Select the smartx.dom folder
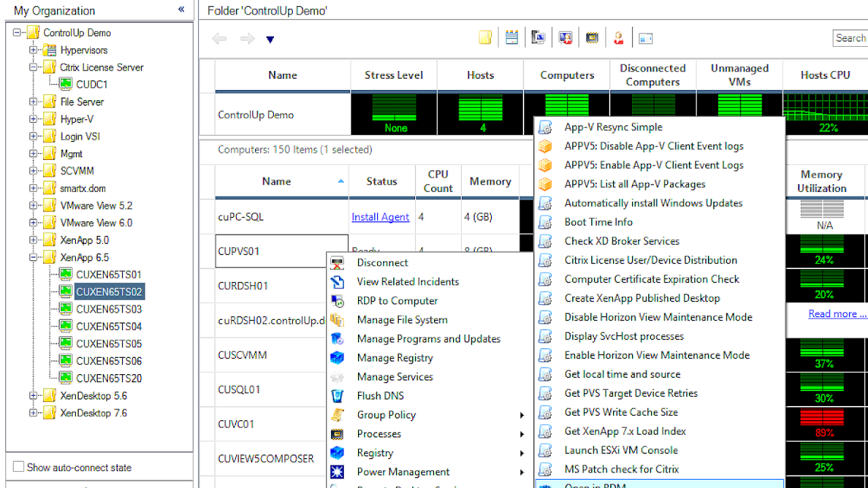Image resolution: width=868 pixels, height=488 pixels. pyautogui.click(x=83, y=188)
